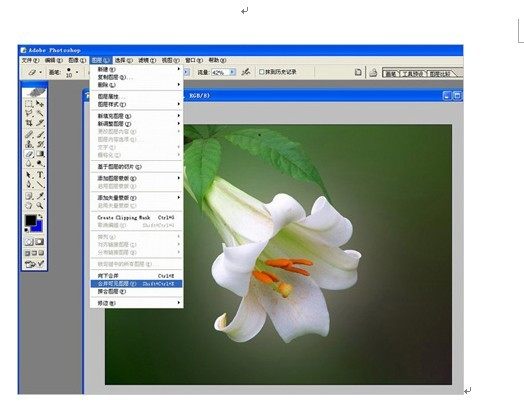Select the Eraser tool in toolbox
524x415 pixels.
pos(29,154)
